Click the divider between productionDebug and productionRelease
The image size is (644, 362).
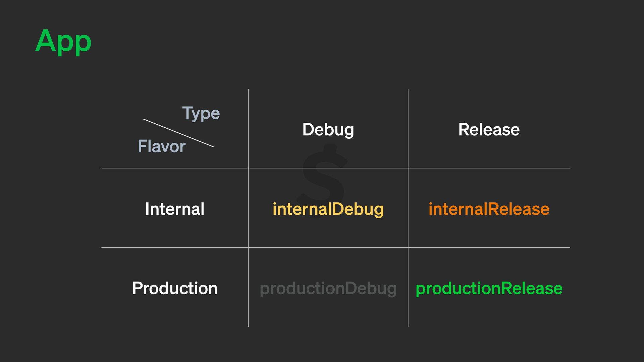click(x=408, y=288)
